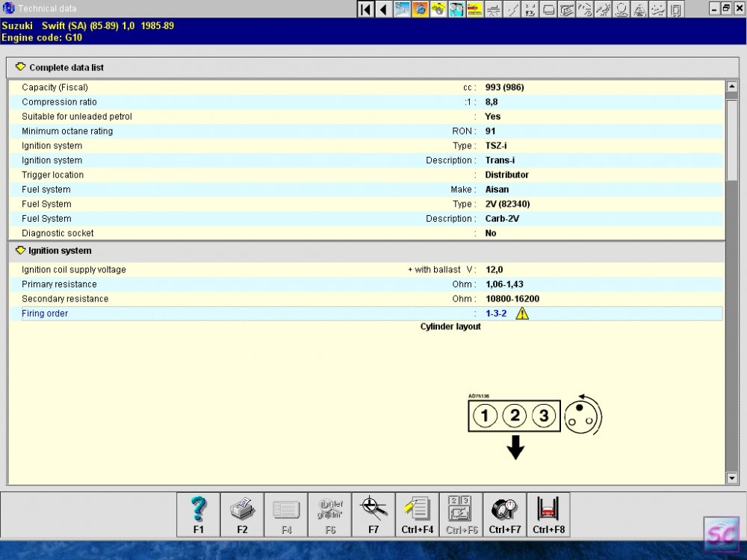Click the Carb-2V description value
Image resolution: width=747 pixels, height=560 pixels.
502,219
